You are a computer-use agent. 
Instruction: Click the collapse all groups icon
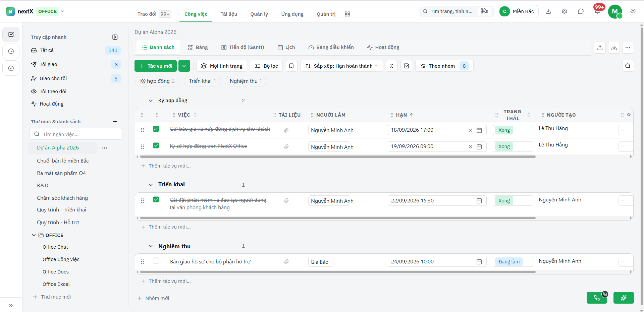click(391, 66)
